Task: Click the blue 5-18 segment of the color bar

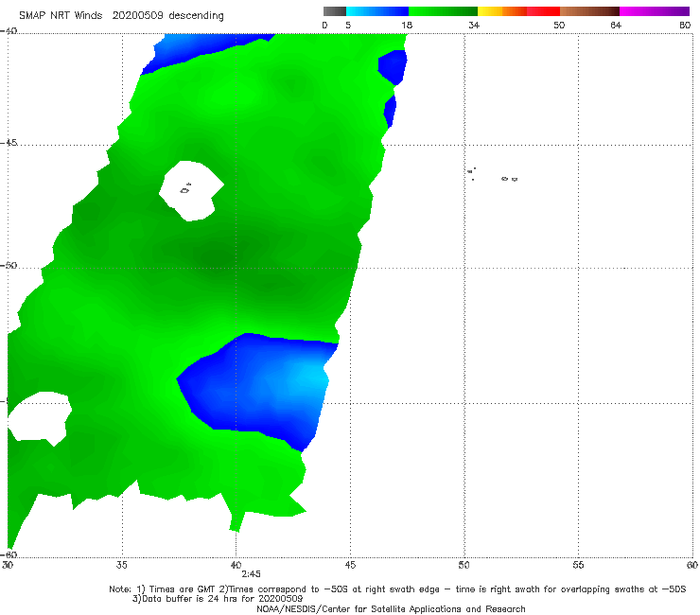Action: tap(377, 11)
